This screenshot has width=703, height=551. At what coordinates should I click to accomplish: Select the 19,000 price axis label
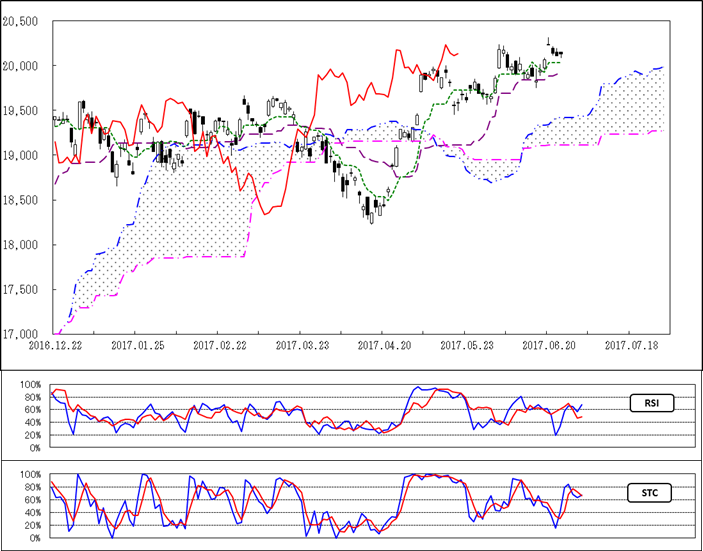coord(20,156)
